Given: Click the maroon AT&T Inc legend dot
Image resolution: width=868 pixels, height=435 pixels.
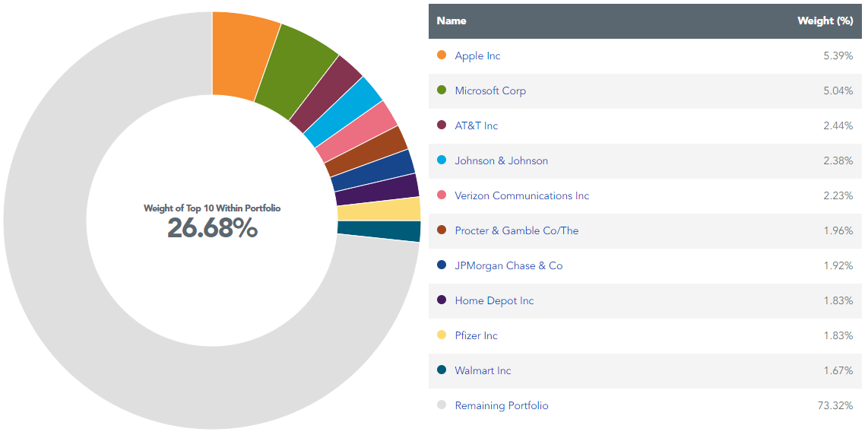Looking at the screenshot, I should [441, 125].
